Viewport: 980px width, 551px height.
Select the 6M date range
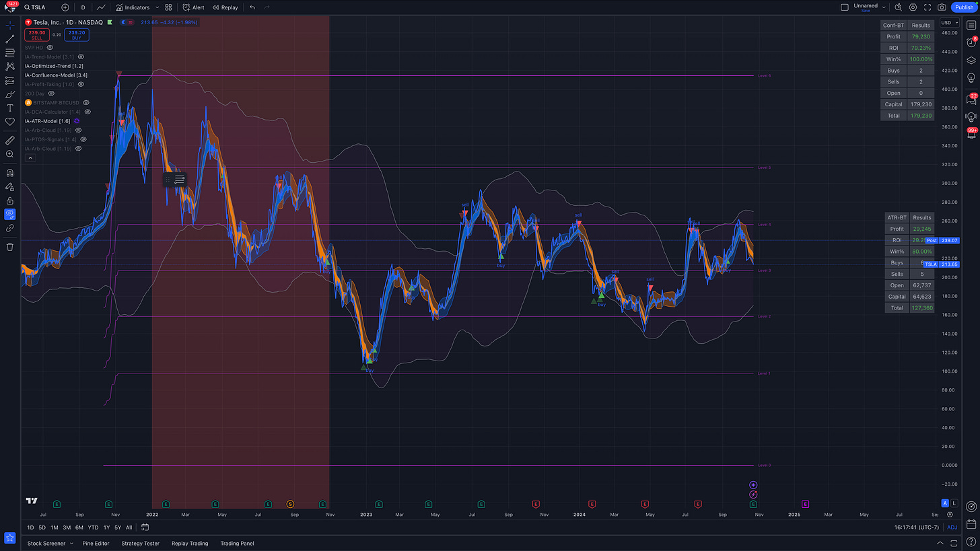(79, 527)
